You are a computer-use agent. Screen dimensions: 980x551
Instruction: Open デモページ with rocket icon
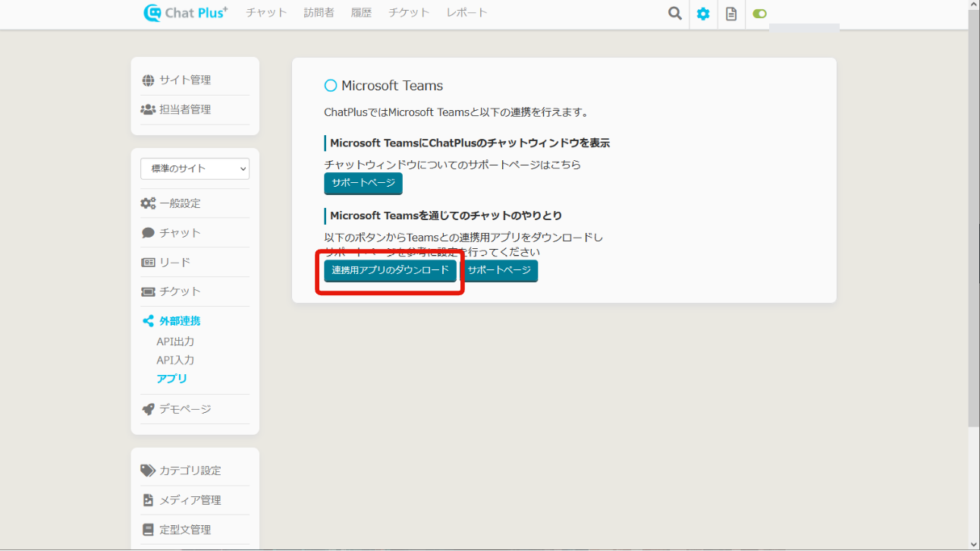[x=184, y=409]
